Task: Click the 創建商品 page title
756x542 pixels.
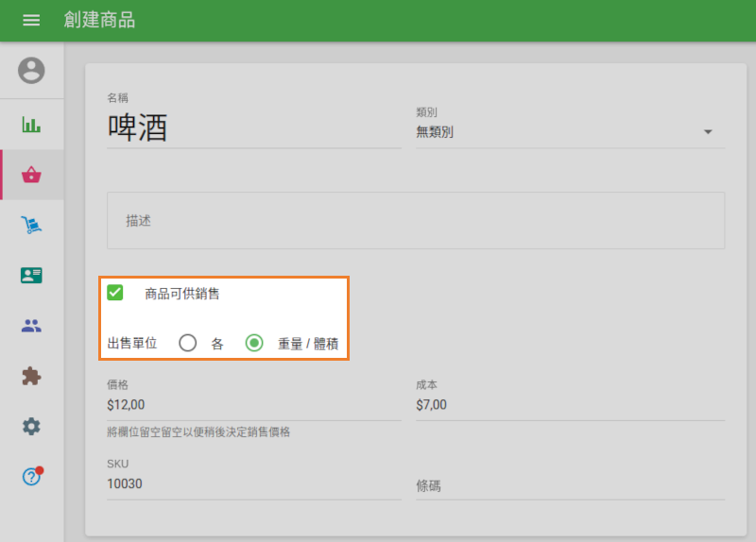Action: coord(100,20)
